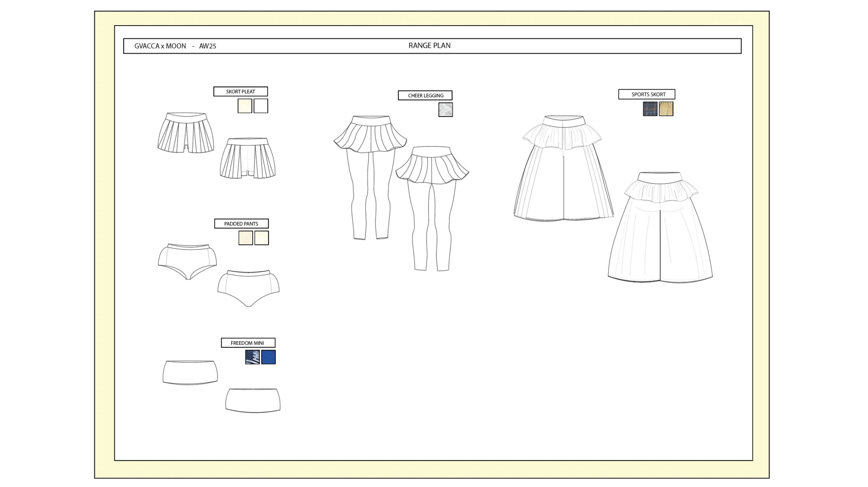Screen dimensions: 868x487
Task: Click the FREEDOM MINI label box
Action: pyautogui.click(x=248, y=343)
